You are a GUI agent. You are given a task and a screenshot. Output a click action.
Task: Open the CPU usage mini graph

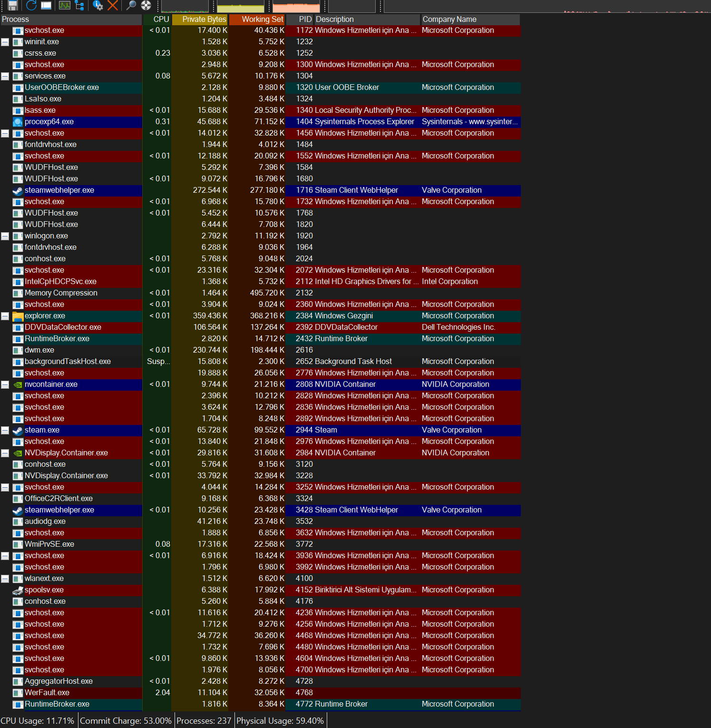click(185, 6)
